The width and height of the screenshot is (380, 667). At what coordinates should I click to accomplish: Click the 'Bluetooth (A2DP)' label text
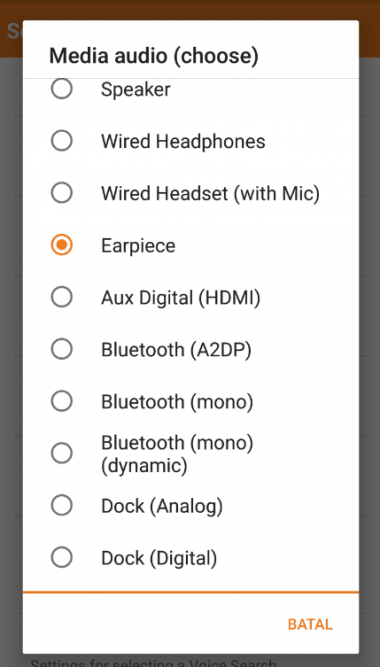point(176,350)
